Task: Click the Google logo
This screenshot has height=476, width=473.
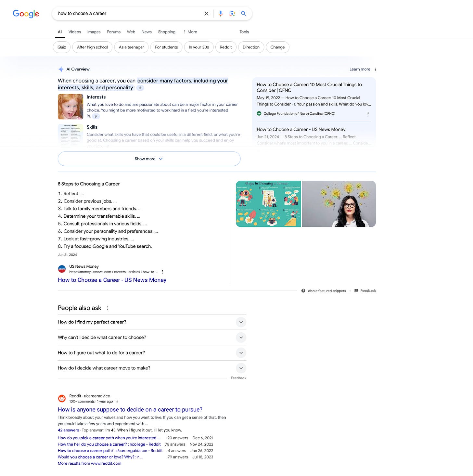Action: (x=26, y=14)
